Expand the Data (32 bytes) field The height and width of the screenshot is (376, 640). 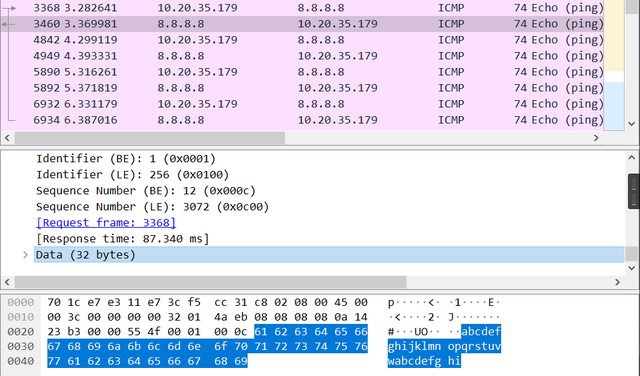click(25, 255)
